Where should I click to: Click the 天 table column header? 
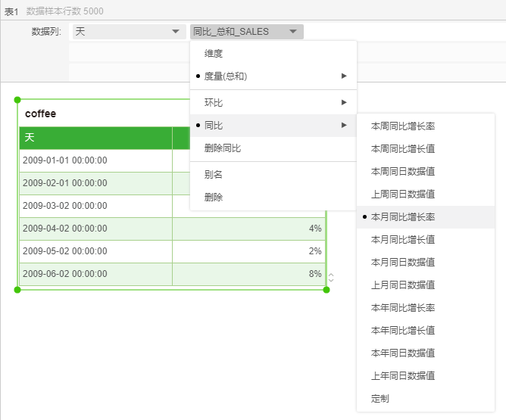point(95,138)
